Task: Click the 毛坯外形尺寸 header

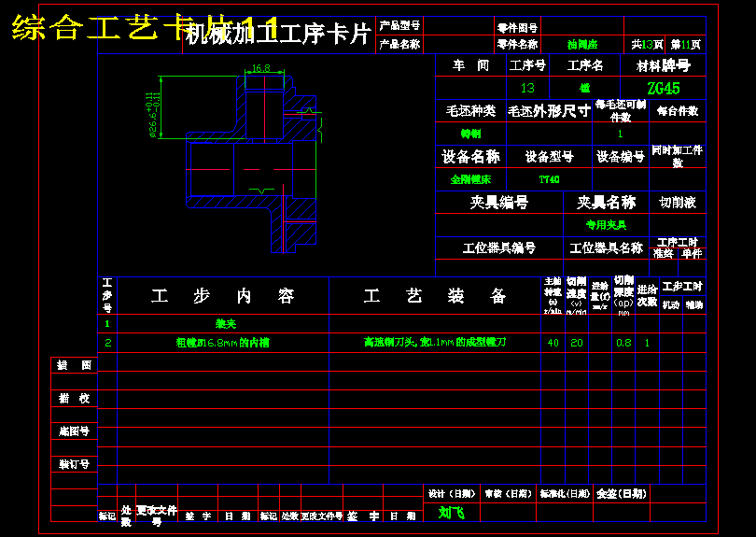Action: [549, 111]
